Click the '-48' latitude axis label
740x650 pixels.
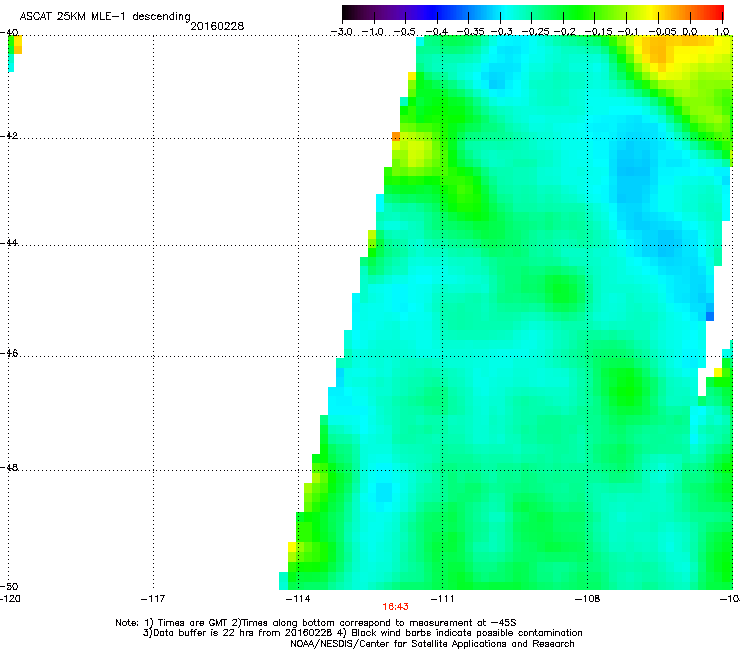tap(9, 467)
